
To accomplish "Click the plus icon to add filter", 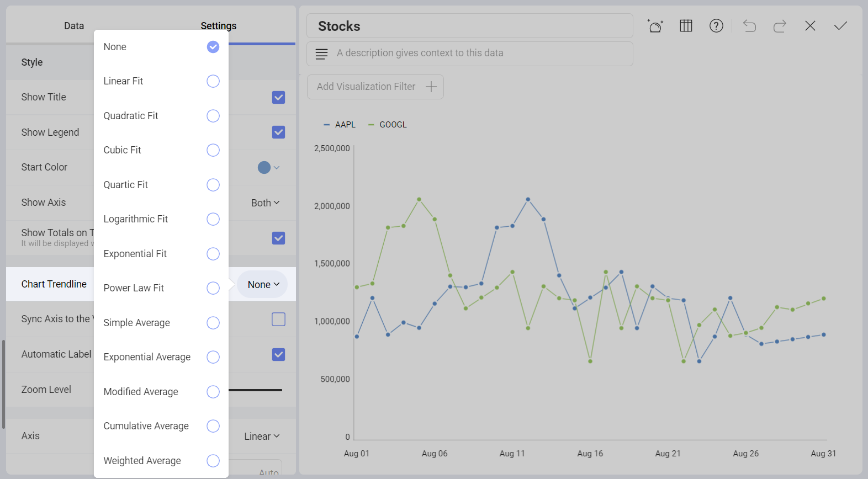I will coord(431,87).
